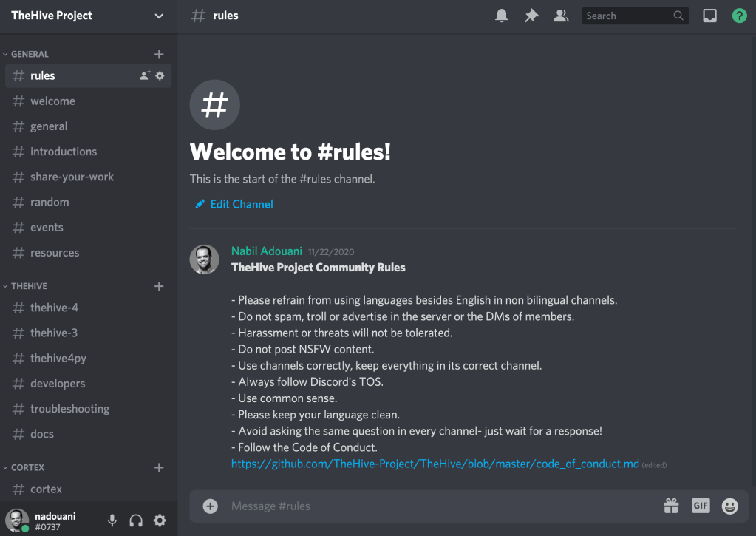Screen dimensions: 756x536
Task: Click Edit Channel link
Action: point(241,204)
